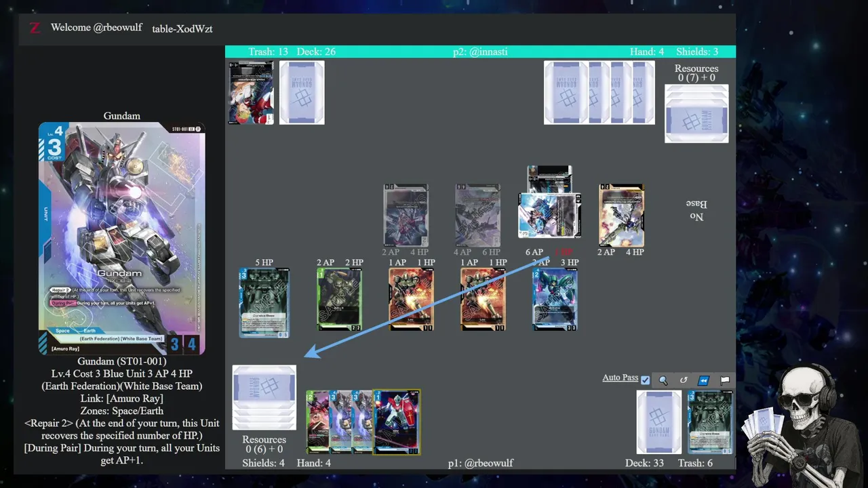868x488 pixels.
Task: Click p2's face-down hand cards
Action: [x=599, y=93]
